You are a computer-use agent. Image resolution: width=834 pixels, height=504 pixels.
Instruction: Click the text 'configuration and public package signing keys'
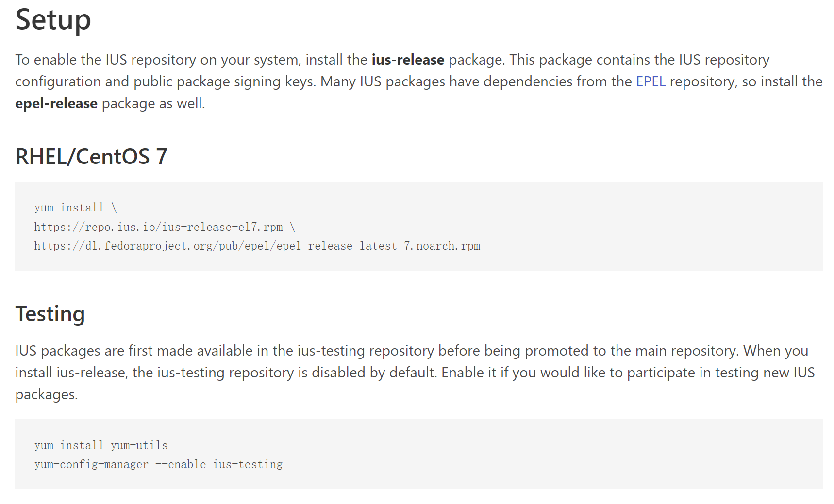click(166, 81)
